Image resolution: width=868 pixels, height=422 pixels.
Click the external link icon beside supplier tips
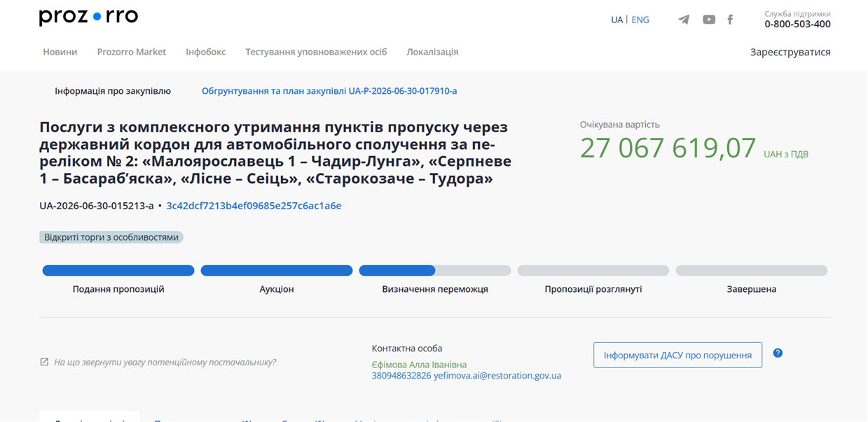pos(44,362)
